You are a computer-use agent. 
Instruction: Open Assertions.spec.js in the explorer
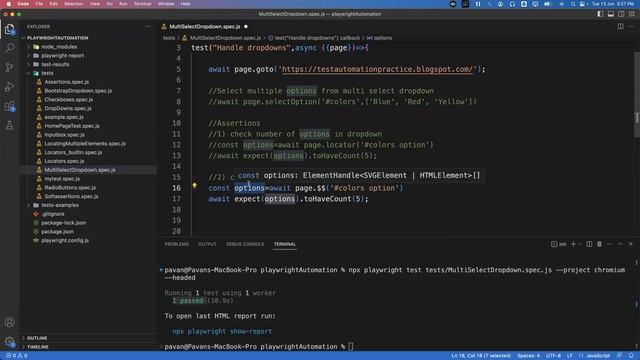pos(67,82)
